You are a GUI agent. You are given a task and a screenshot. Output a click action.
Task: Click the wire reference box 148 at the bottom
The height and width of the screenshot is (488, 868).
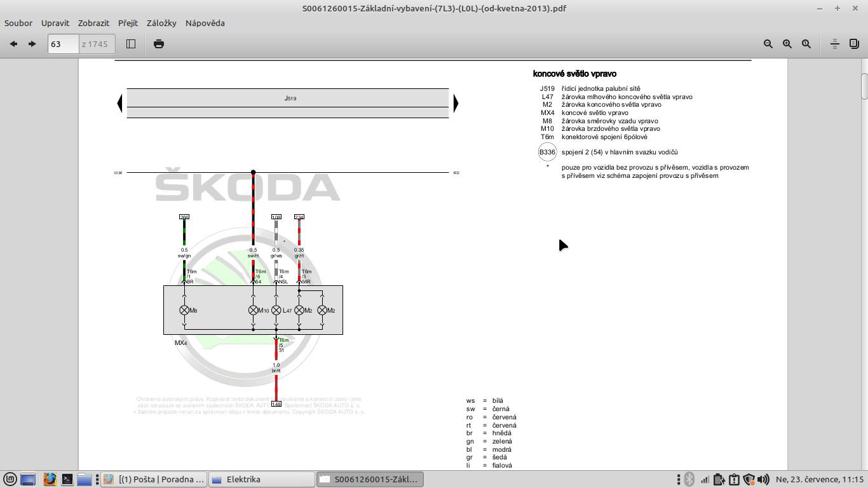pos(276,403)
